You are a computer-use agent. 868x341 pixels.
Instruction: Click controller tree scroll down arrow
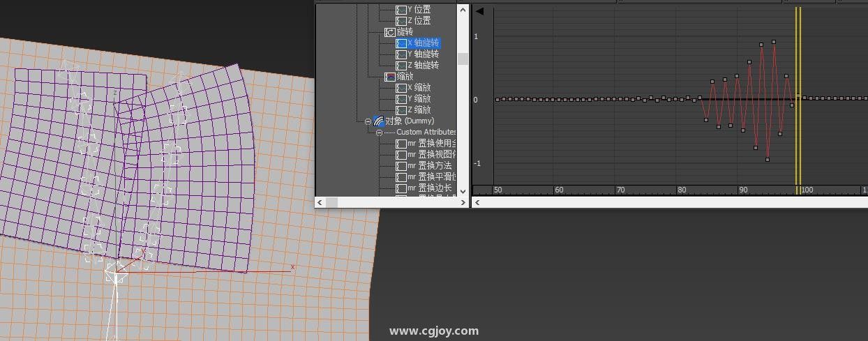(463, 190)
